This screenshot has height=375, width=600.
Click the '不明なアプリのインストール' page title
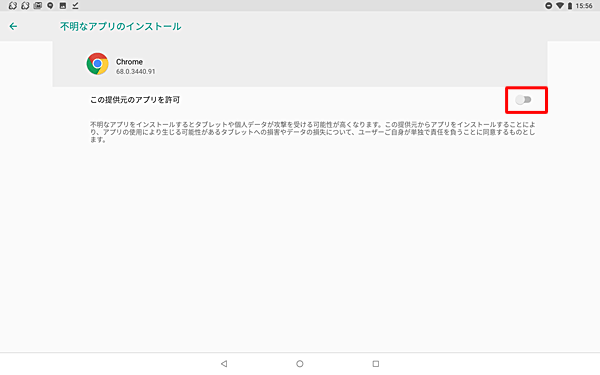pos(121,26)
